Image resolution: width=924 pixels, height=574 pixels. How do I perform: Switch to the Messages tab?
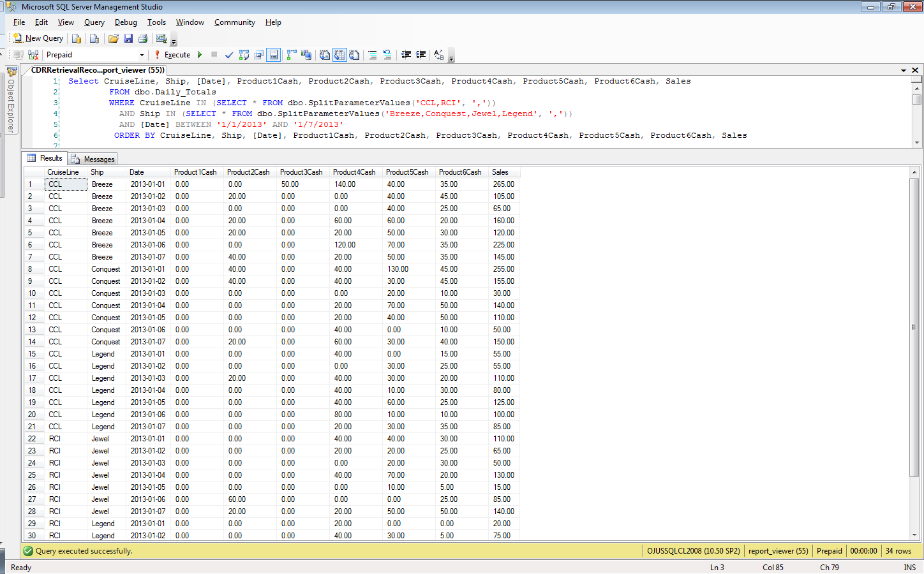(93, 159)
